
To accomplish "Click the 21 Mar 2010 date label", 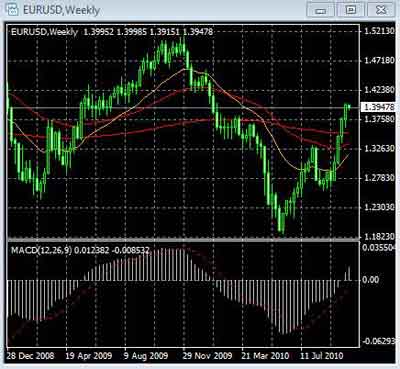I will pyautogui.click(x=265, y=356).
